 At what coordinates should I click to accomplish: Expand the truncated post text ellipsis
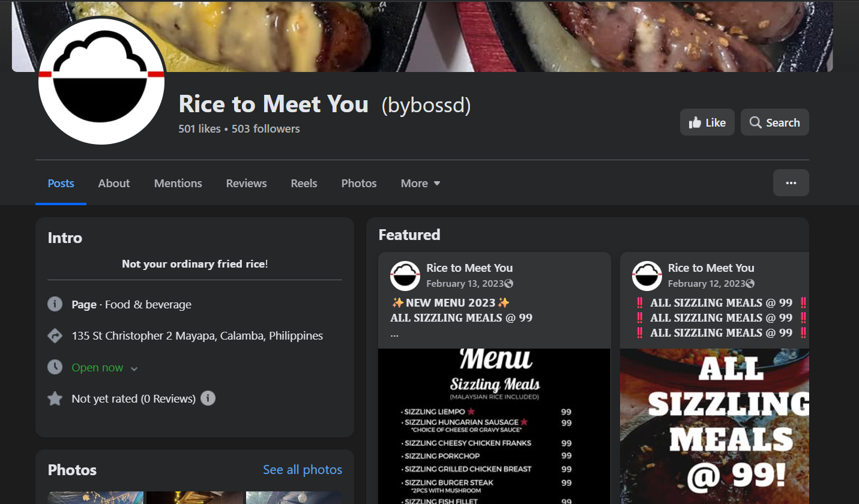tap(394, 334)
